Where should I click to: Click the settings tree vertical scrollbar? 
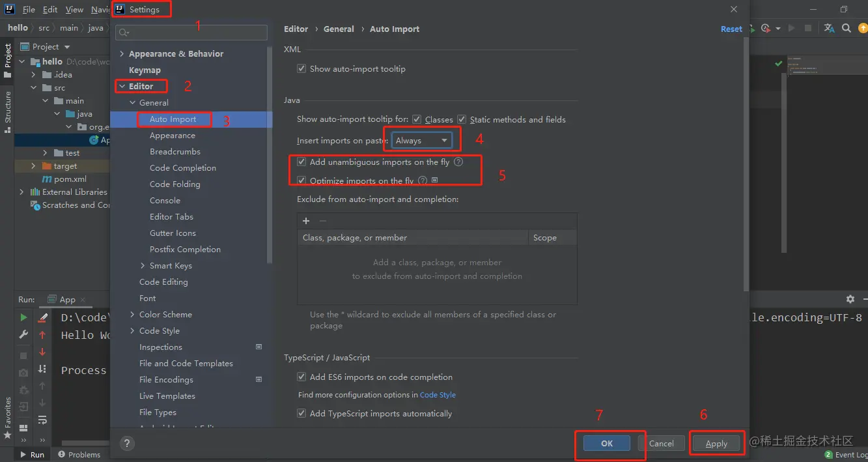[x=270, y=156]
